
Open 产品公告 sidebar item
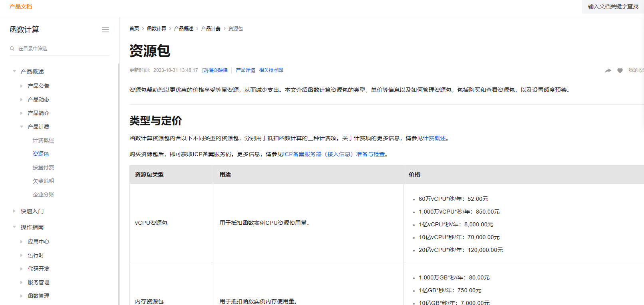(39, 86)
